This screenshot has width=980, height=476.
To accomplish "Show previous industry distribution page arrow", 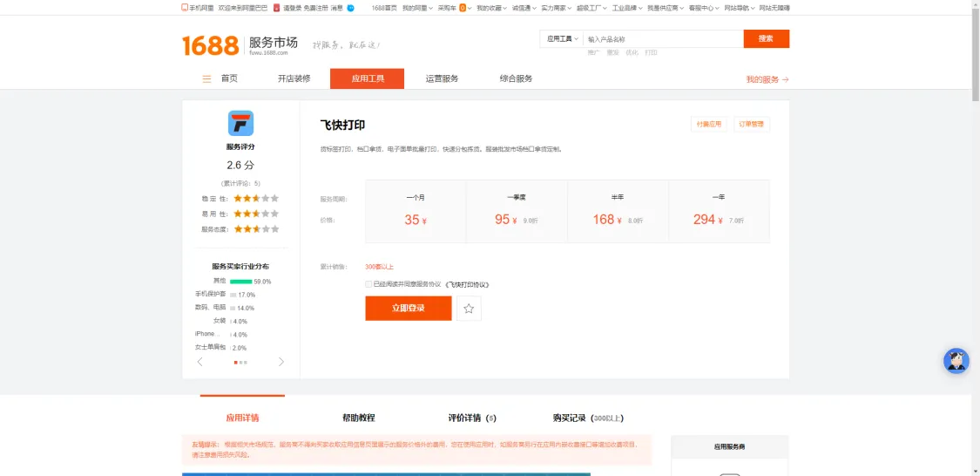I will click(x=200, y=362).
